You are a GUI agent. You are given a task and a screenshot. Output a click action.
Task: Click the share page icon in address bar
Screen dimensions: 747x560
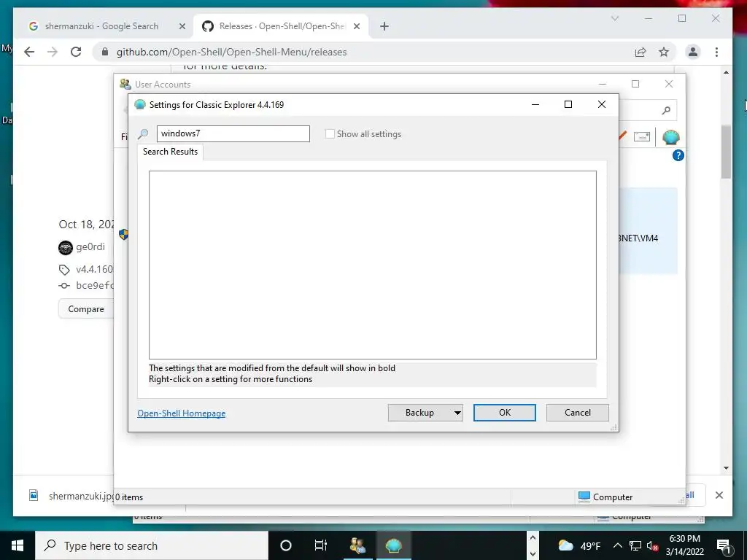640,52
